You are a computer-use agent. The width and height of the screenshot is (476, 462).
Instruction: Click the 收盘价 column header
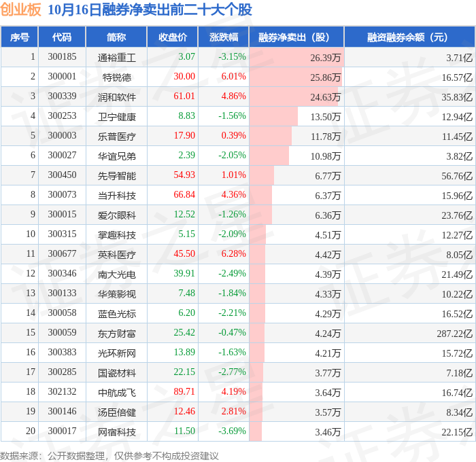(173, 37)
